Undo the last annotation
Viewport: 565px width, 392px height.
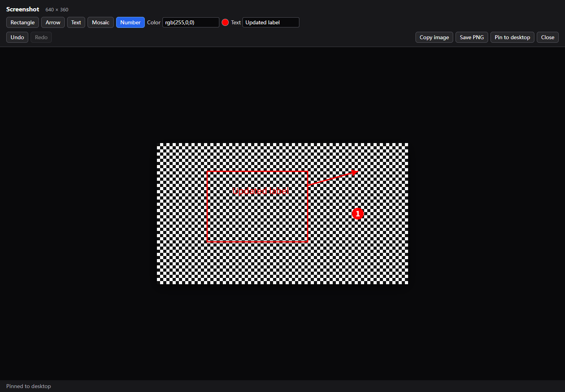17,37
